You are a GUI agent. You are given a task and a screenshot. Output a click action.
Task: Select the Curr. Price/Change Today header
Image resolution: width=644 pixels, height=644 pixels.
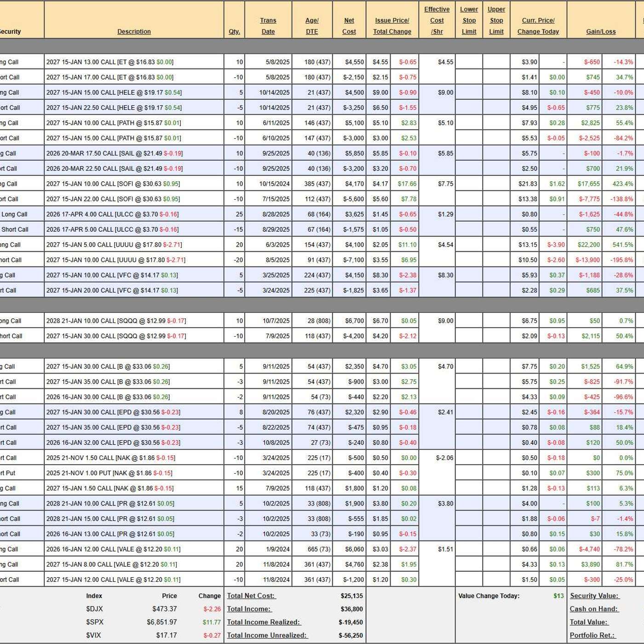pyautogui.click(x=538, y=26)
